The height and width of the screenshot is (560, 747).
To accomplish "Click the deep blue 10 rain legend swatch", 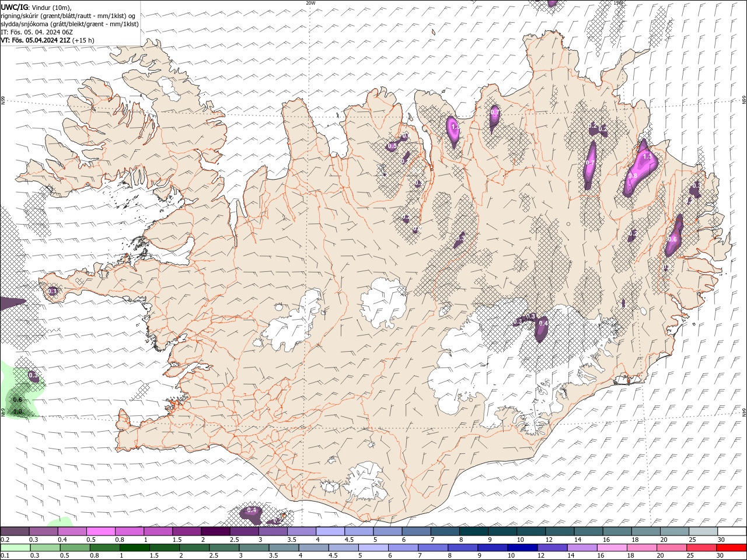I will click(522, 548).
